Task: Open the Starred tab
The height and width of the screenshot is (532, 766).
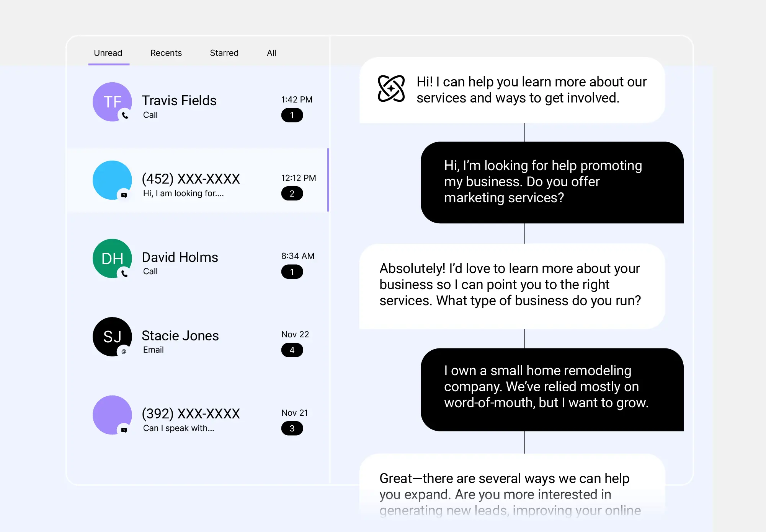Action: point(224,53)
